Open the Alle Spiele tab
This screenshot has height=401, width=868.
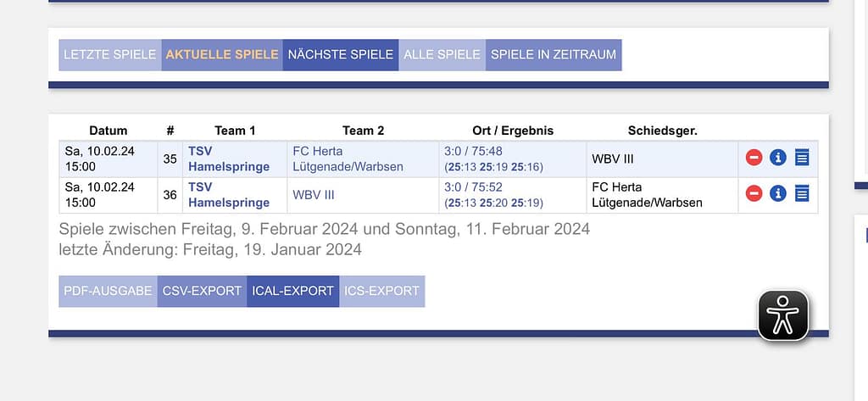pos(442,54)
